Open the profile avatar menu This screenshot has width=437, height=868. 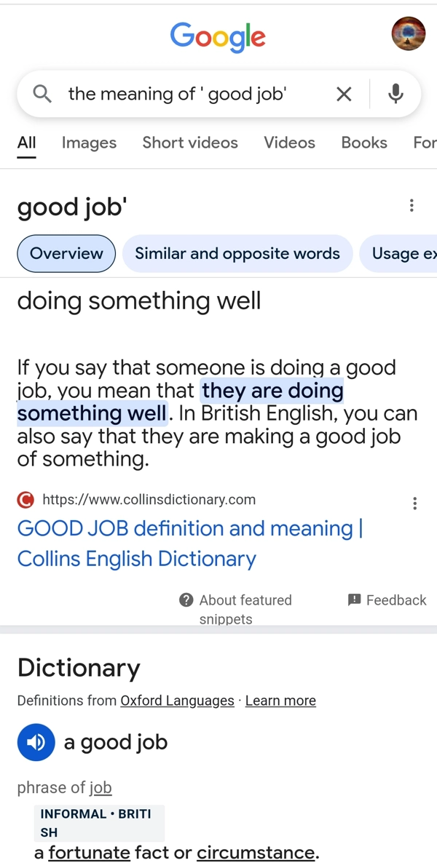[408, 33]
